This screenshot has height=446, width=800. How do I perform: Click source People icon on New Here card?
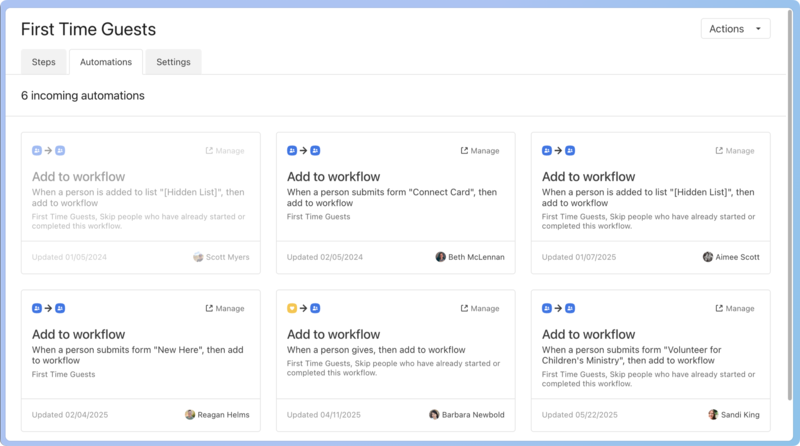37,308
